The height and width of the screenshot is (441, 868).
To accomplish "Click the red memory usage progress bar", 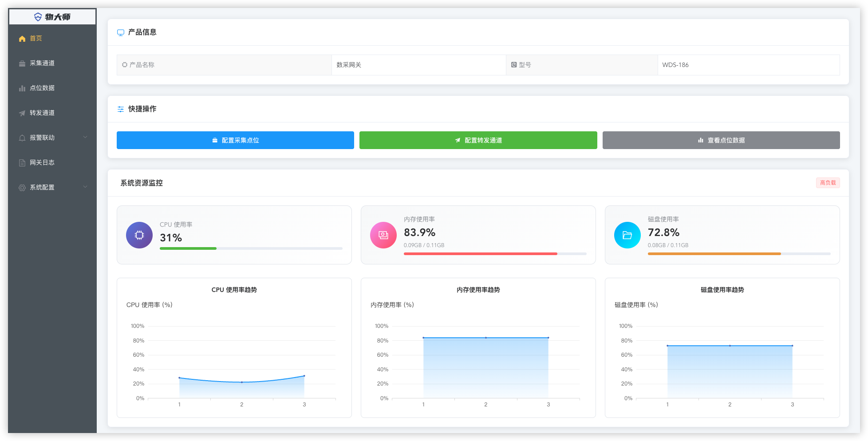I will [x=480, y=254].
